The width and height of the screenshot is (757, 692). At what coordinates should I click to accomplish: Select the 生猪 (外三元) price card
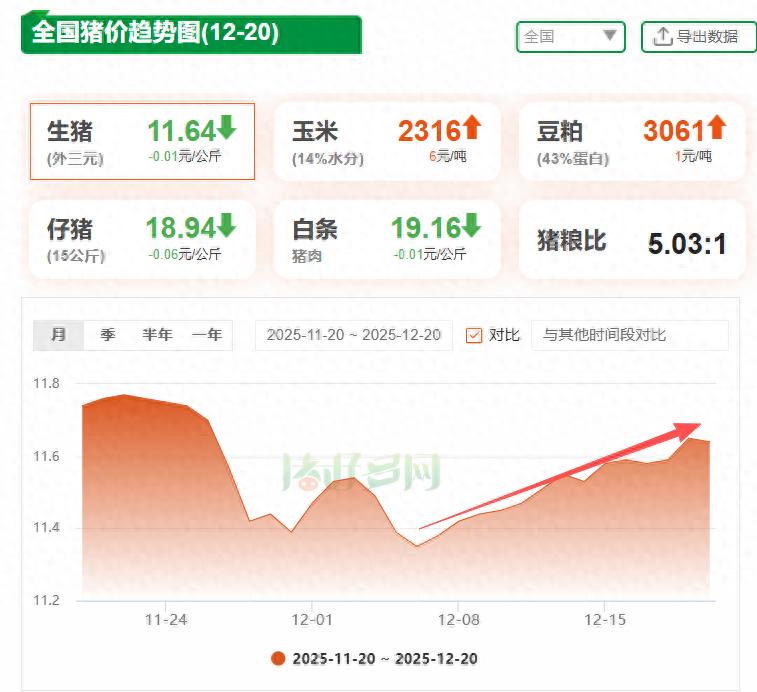142,141
